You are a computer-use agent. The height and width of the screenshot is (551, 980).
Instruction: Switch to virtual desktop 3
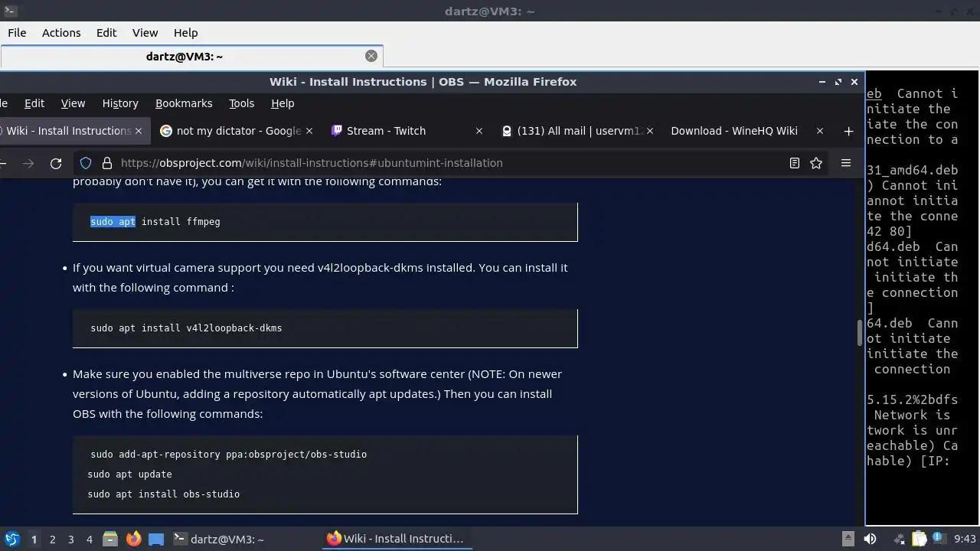pos(70,540)
